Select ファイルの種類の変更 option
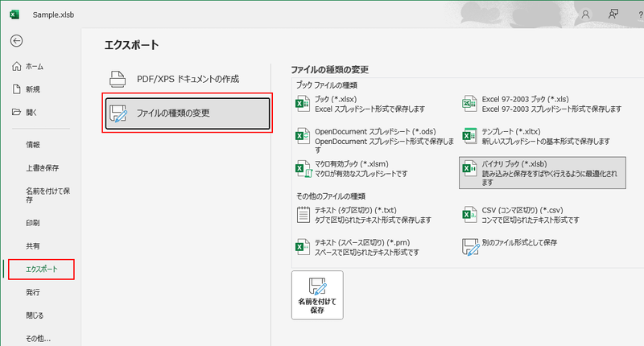The height and width of the screenshot is (346, 644). pyautogui.click(x=188, y=113)
